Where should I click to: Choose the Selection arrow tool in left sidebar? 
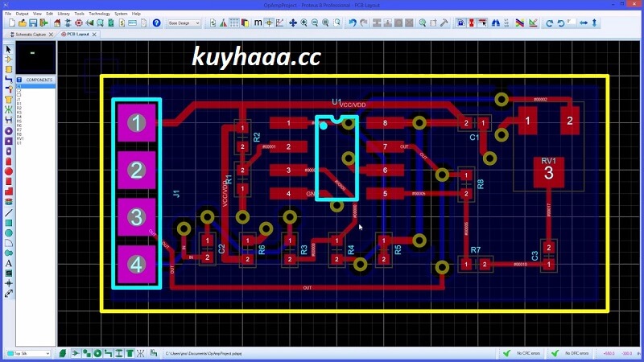pos(9,49)
